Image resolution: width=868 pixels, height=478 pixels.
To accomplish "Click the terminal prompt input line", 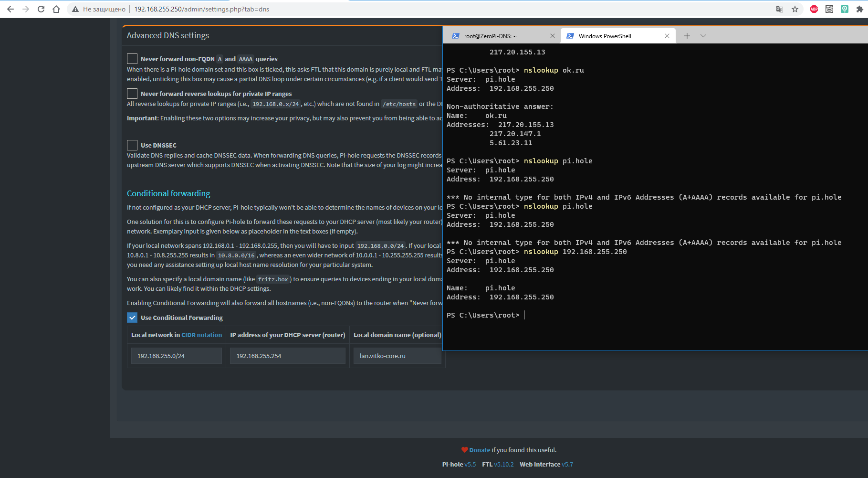I will [x=486, y=315].
